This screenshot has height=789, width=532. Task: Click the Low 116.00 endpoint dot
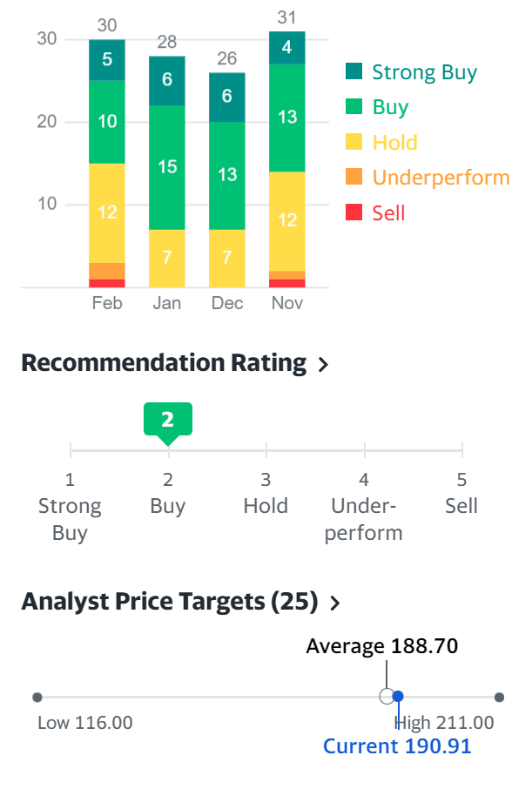(37, 698)
